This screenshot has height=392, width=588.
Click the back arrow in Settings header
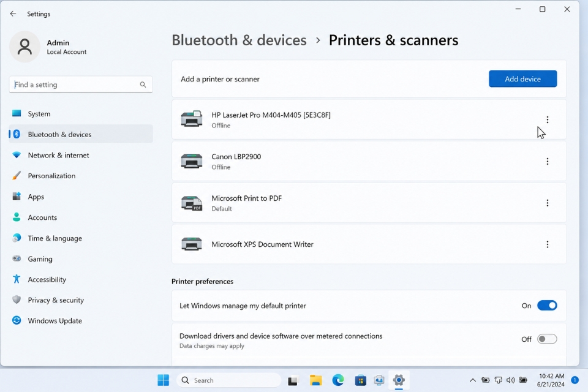(x=13, y=14)
